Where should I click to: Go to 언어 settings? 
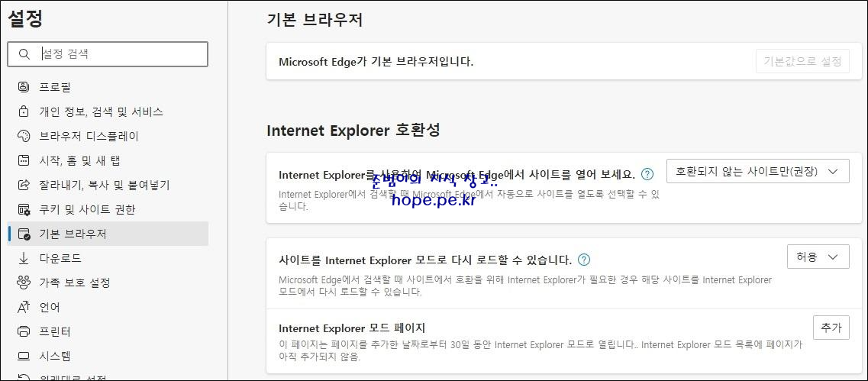pos(108,308)
